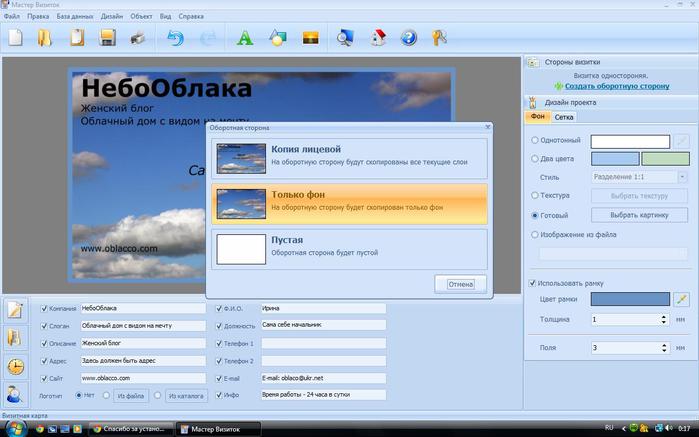This screenshot has width=699, height=437.
Task: Select the Текстура radio button
Action: pos(535,195)
